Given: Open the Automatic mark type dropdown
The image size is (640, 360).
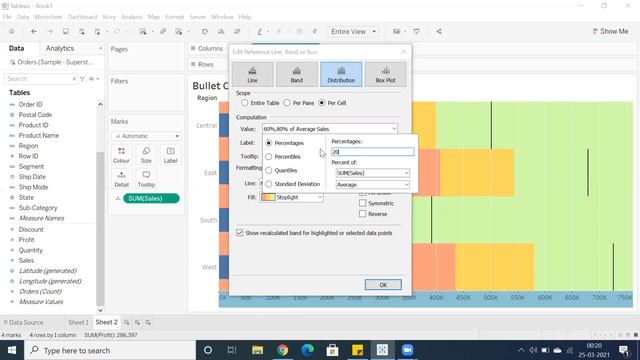Looking at the screenshot, I should pos(147,136).
